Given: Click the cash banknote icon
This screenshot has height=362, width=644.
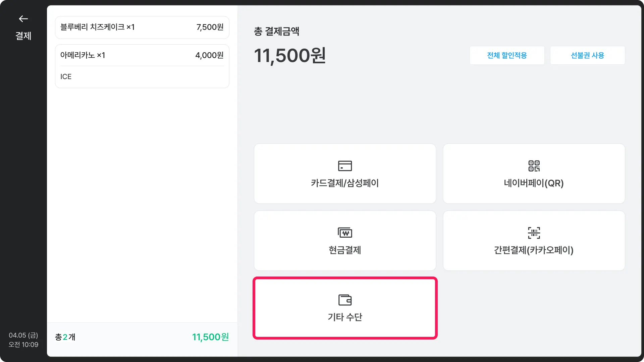Looking at the screenshot, I should (345, 233).
